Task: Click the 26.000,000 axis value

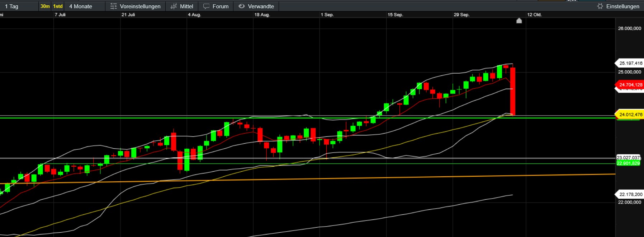Action: point(630,28)
